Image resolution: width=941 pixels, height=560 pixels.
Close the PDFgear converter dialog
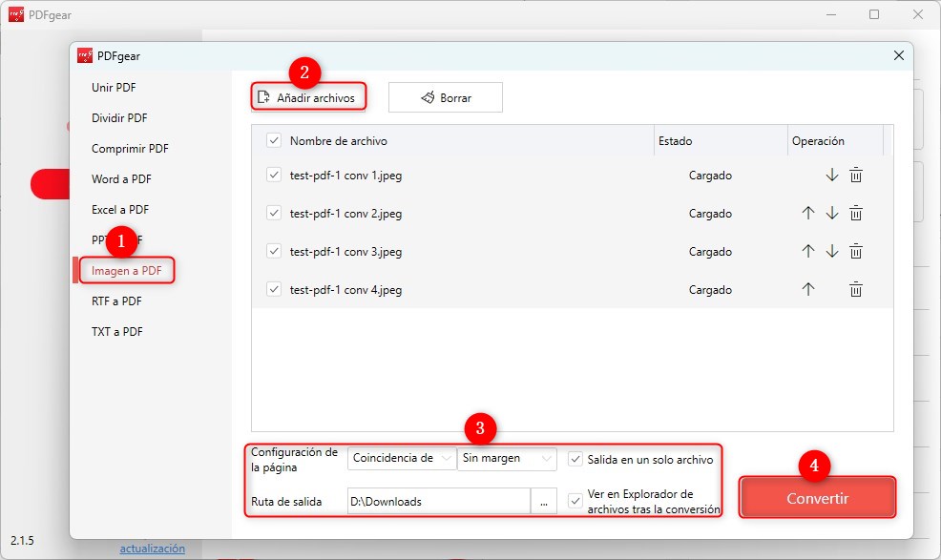pos(898,56)
